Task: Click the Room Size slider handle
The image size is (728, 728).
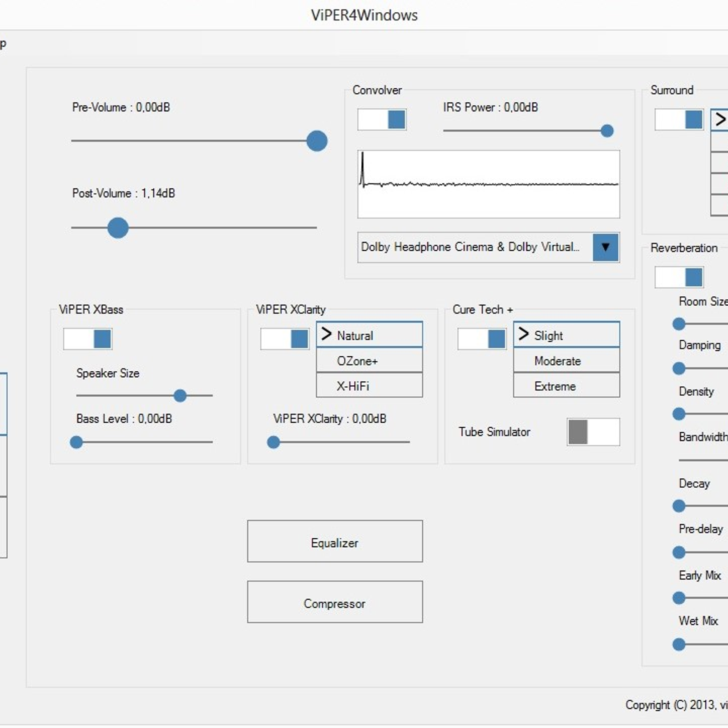Action: (679, 324)
